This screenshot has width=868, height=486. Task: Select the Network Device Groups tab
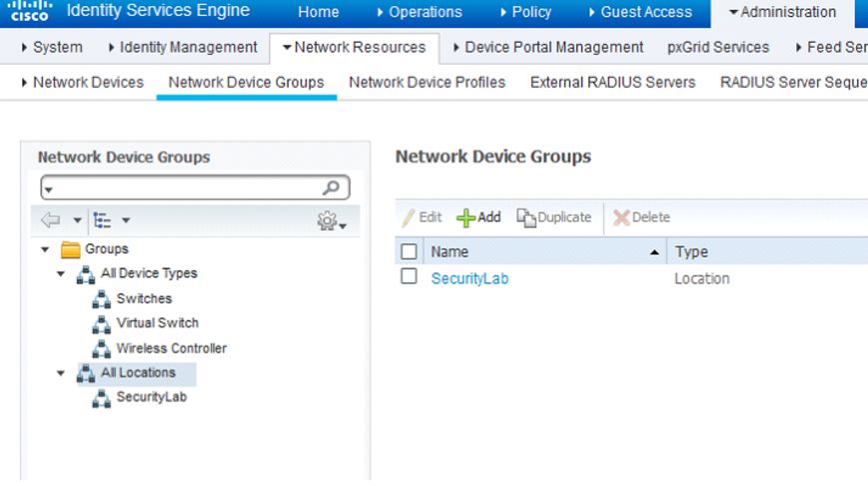coord(247,83)
